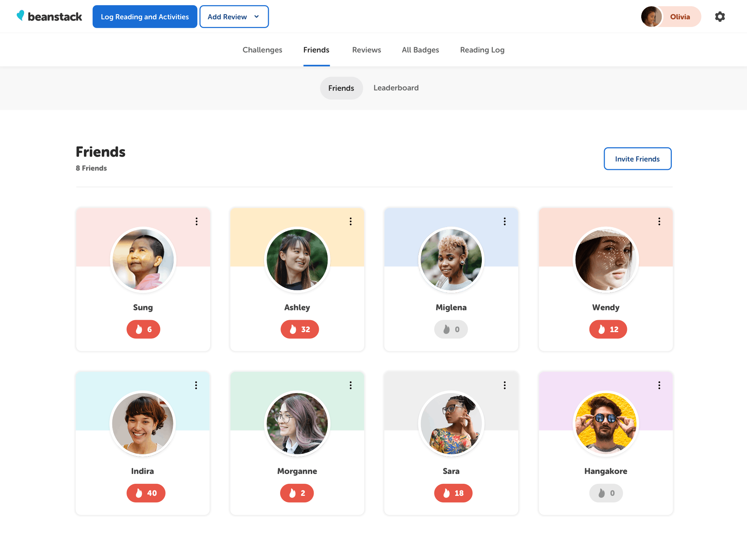Open Sara's three-dot options menu
747x560 pixels.
[505, 385]
